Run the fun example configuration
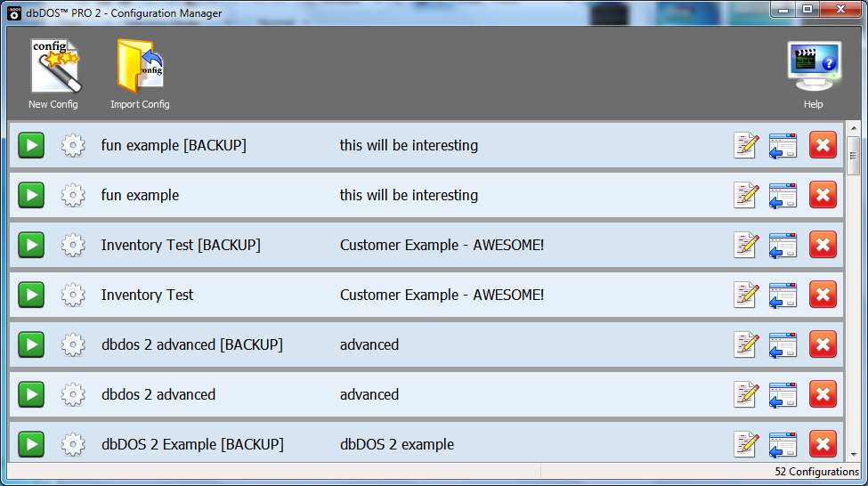 (x=31, y=195)
